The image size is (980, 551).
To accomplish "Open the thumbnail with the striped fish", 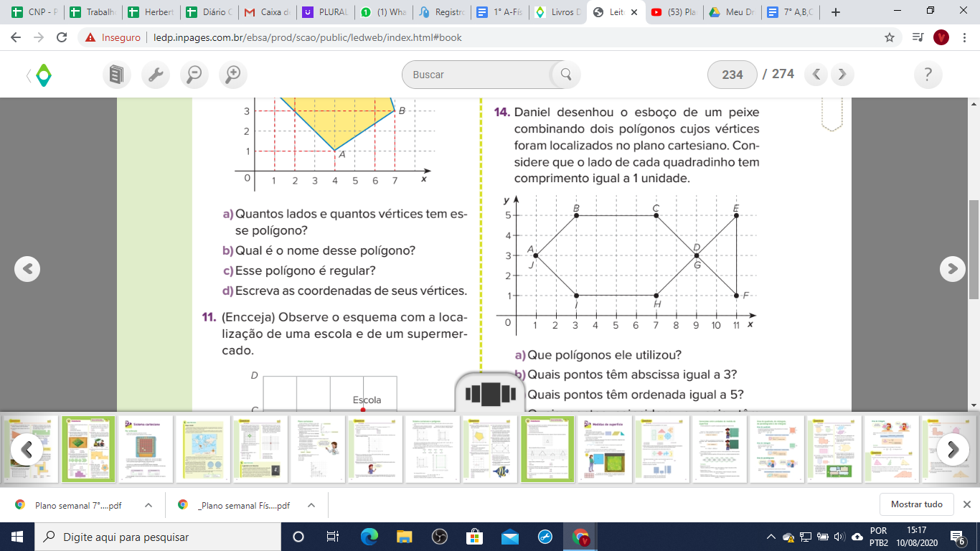I will point(491,449).
